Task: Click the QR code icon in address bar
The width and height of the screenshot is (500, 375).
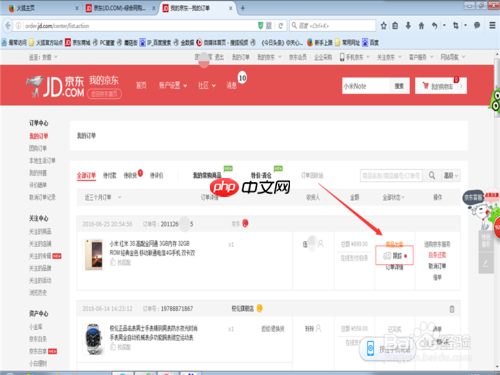Action: (269, 26)
